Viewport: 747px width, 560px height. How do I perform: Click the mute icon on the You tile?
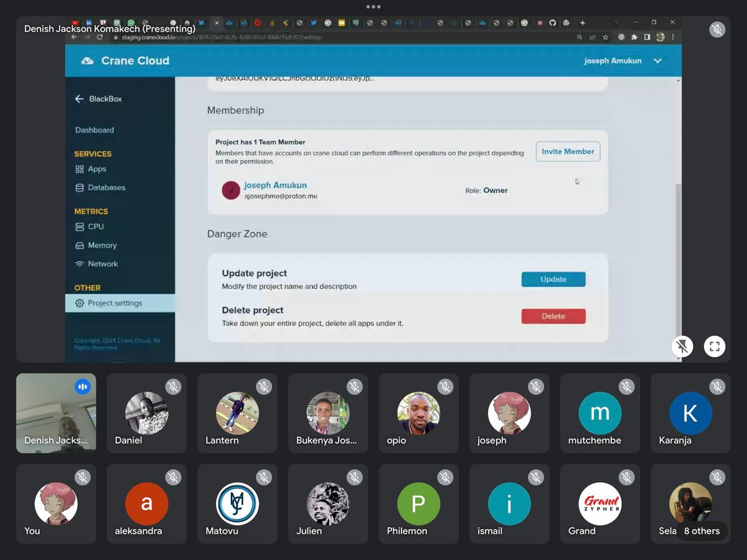(x=82, y=478)
